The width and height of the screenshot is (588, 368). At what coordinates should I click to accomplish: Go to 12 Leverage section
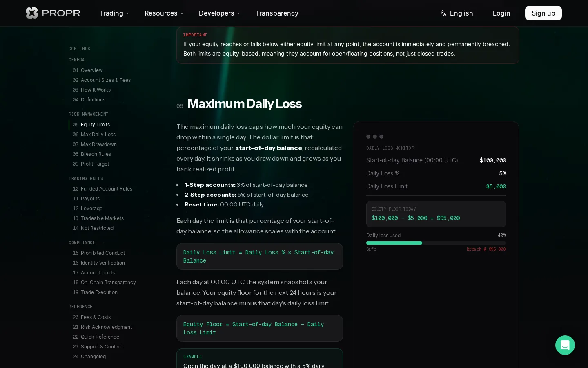(x=88, y=209)
